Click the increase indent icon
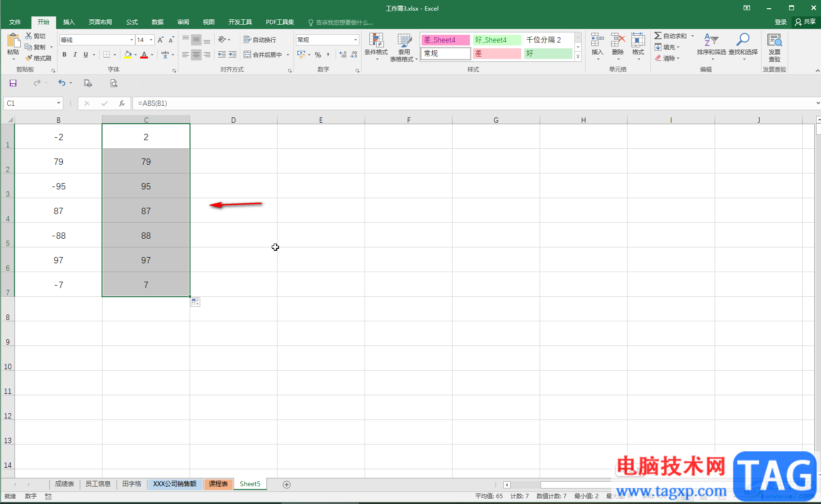The width and height of the screenshot is (821, 504). (233, 55)
